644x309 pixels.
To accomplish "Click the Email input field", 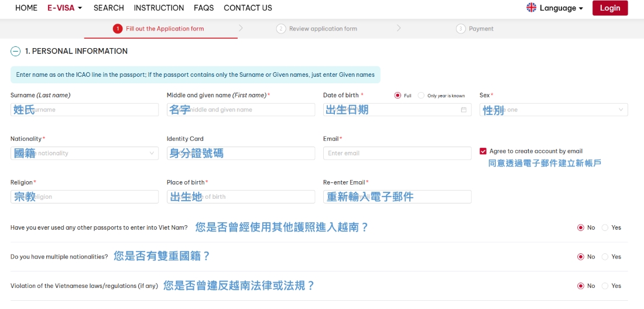I will [397, 153].
